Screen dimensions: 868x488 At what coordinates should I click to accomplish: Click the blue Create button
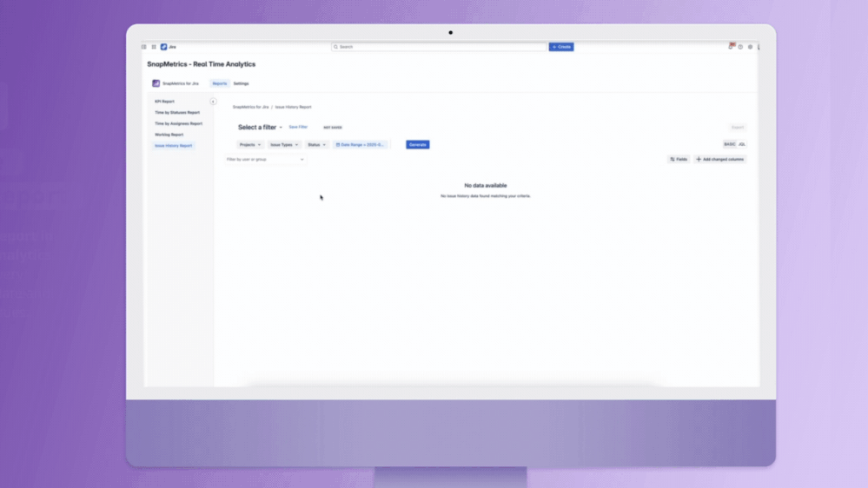(x=561, y=47)
